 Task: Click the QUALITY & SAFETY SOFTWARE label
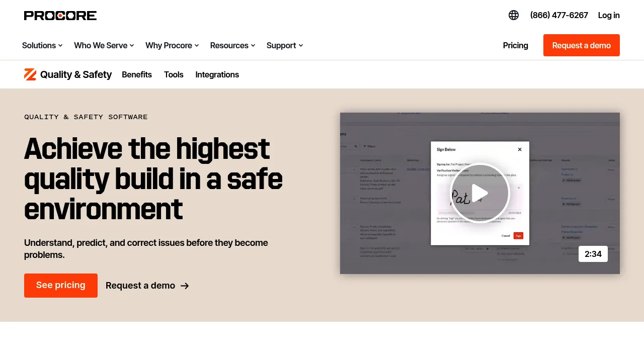[86, 117]
